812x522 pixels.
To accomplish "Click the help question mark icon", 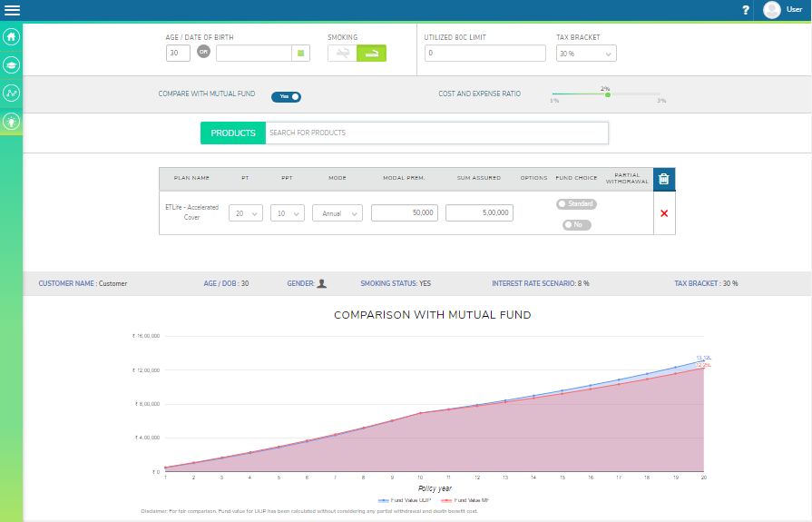I will click(x=746, y=10).
